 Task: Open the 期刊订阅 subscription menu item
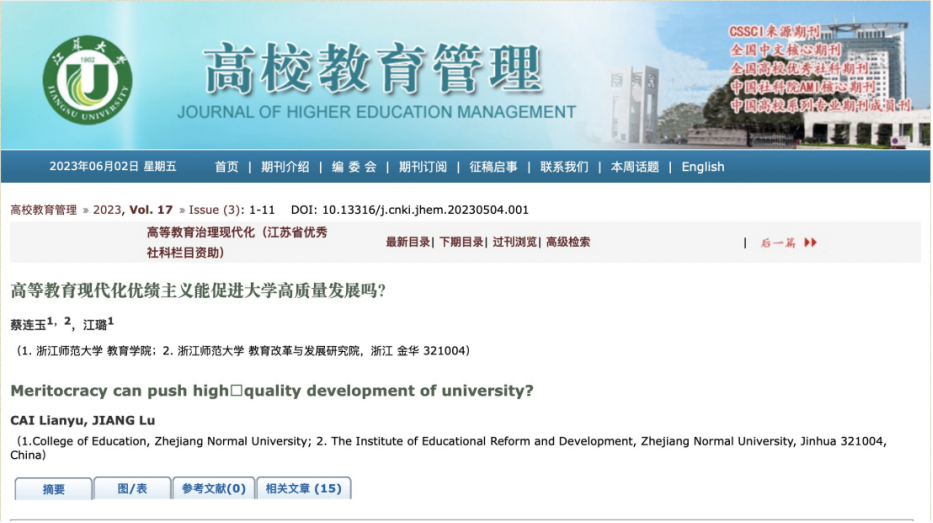pos(422,167)
